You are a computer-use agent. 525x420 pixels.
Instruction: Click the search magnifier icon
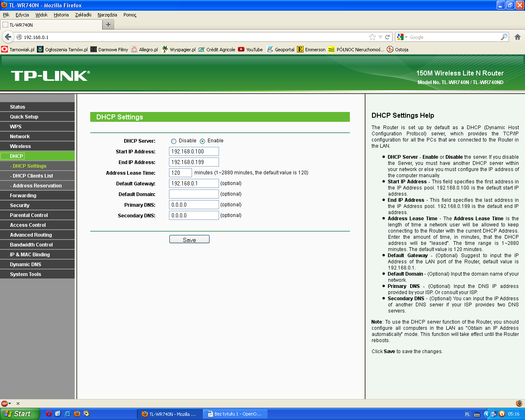[x=504, y=37]
